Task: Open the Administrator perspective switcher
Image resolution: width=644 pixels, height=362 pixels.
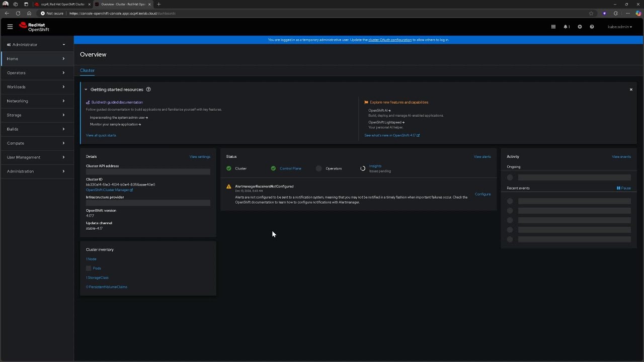Action: click(x=36, y=45)
